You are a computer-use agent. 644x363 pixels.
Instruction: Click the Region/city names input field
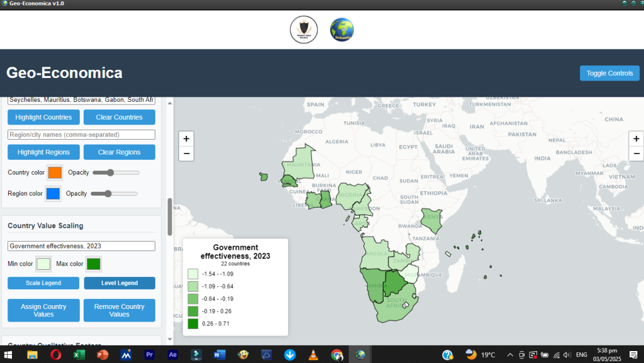pos(81,135)
